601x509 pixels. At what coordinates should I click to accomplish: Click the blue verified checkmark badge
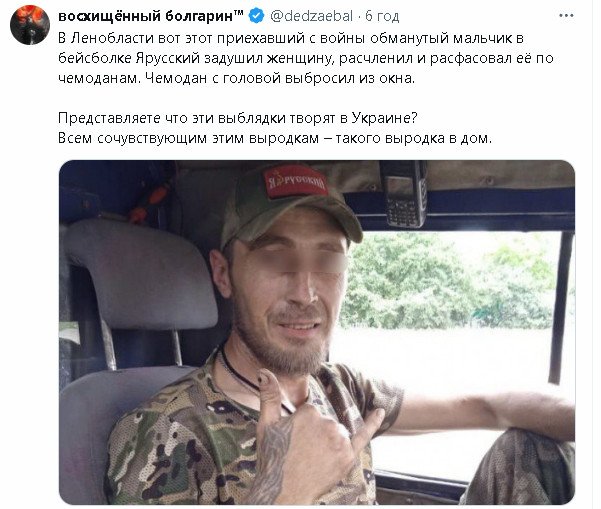pos(256,16)
